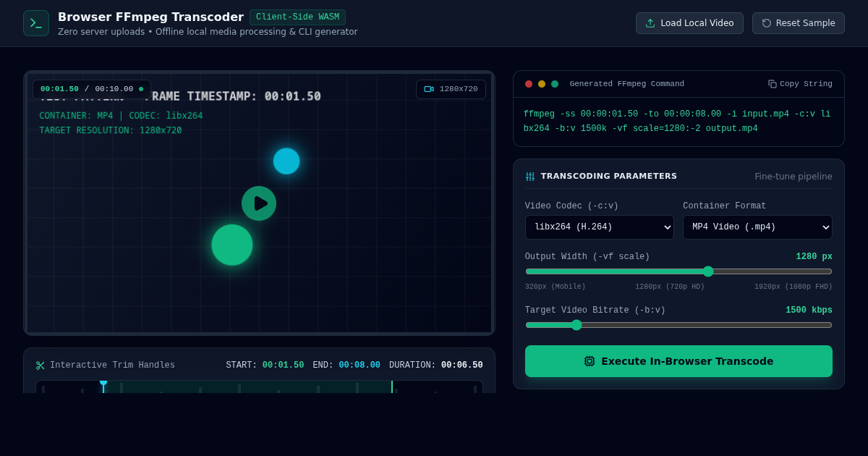Click the START 00:01.50 value

(x=283, y=366)
